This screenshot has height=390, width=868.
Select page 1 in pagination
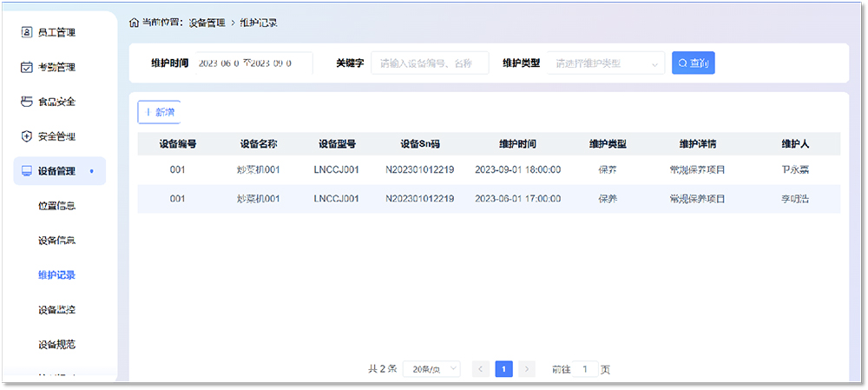point(503,369)
